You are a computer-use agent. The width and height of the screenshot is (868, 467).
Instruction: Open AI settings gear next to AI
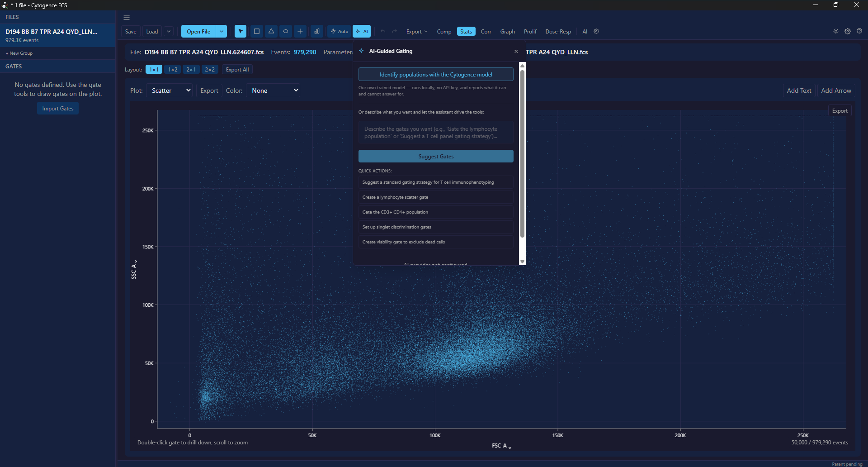pyautogui.click(x=596, y=31)
